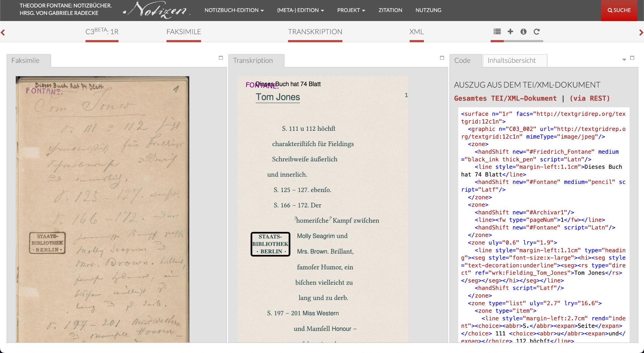Click the word 'homeriſche' in transcription

tap(312, 221)
